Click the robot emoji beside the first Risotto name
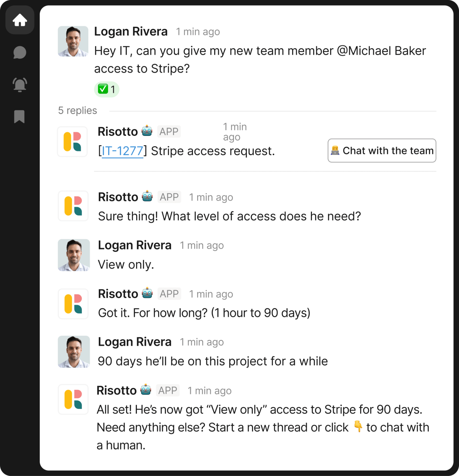459x476 pixels. coord(147,131)
